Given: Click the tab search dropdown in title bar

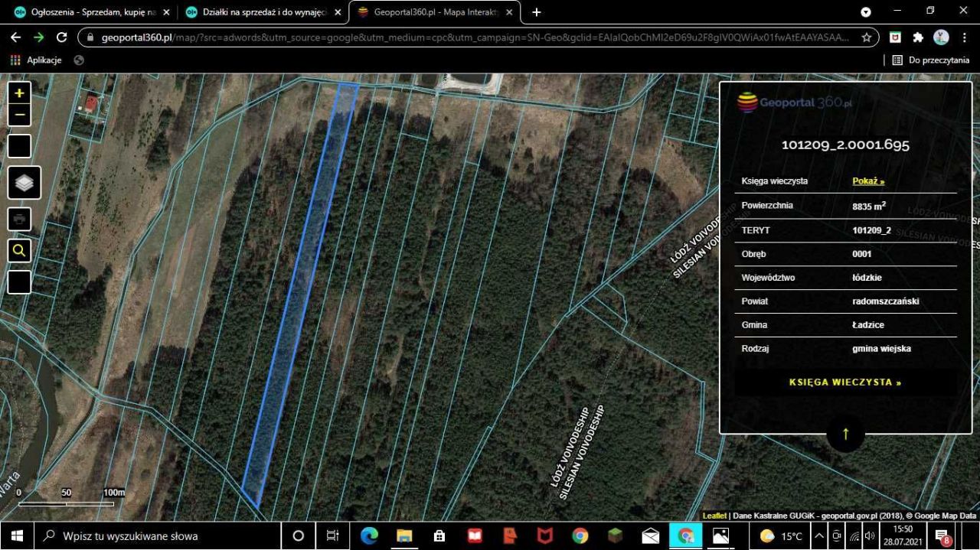Looking at the screenshot, I should [x=866, y=12].
